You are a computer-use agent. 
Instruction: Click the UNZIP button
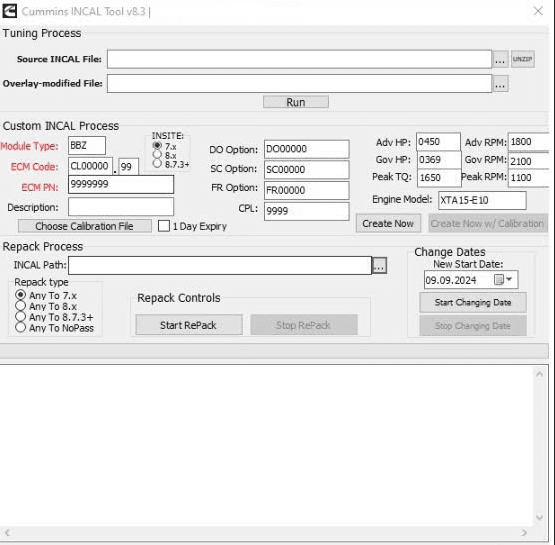point(522,59)
